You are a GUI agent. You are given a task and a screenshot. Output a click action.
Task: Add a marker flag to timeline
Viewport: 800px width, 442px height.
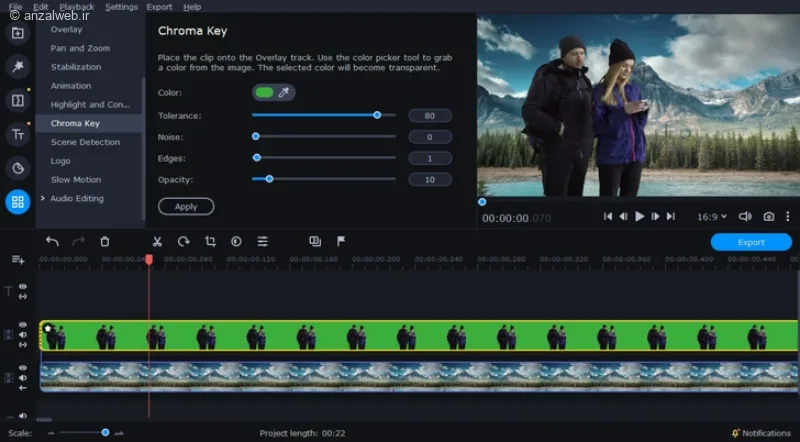point(341,241)
